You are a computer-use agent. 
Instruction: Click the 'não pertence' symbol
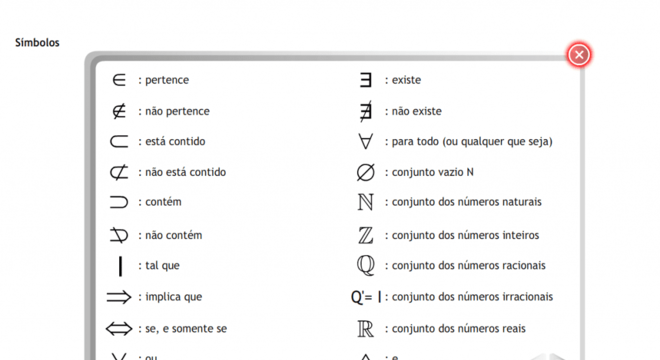point(119,111)
